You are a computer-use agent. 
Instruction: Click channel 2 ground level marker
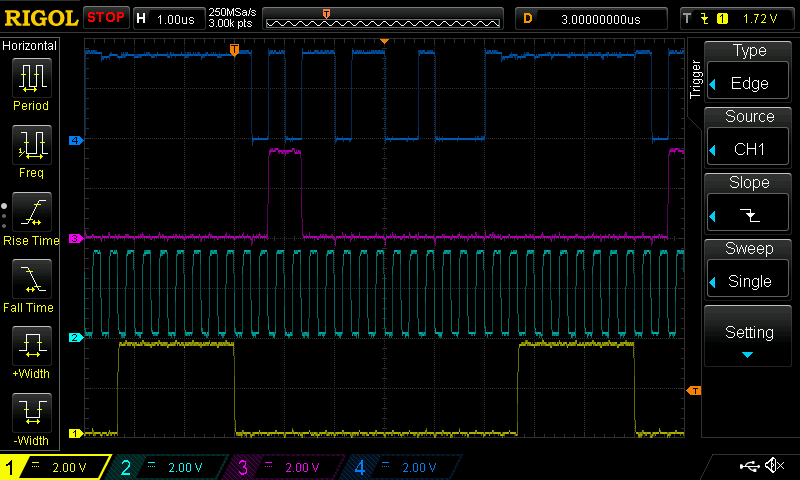pyautogui.click(x=76, y=337)
